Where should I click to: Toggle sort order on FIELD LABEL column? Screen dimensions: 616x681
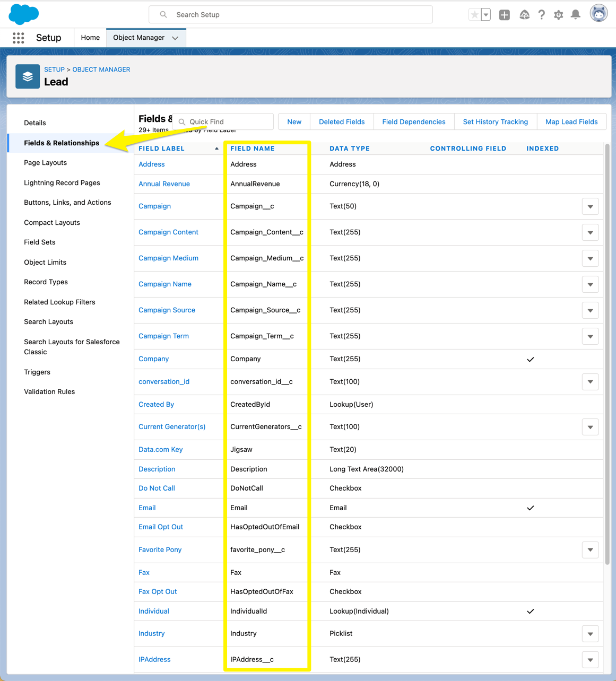(161, 149)
